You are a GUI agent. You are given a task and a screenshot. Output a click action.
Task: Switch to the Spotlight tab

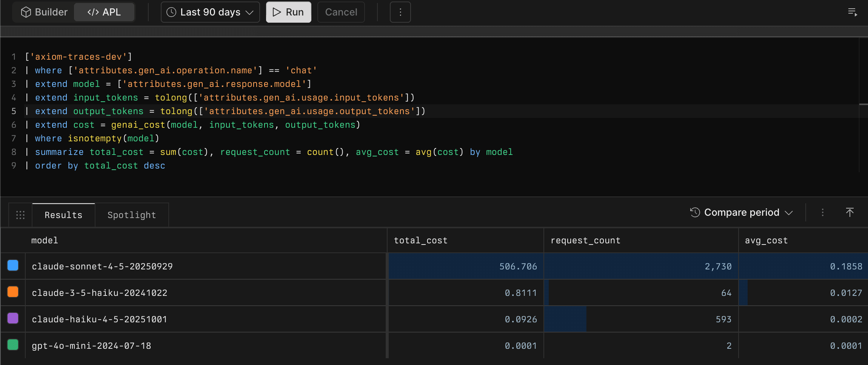point(131,215)
